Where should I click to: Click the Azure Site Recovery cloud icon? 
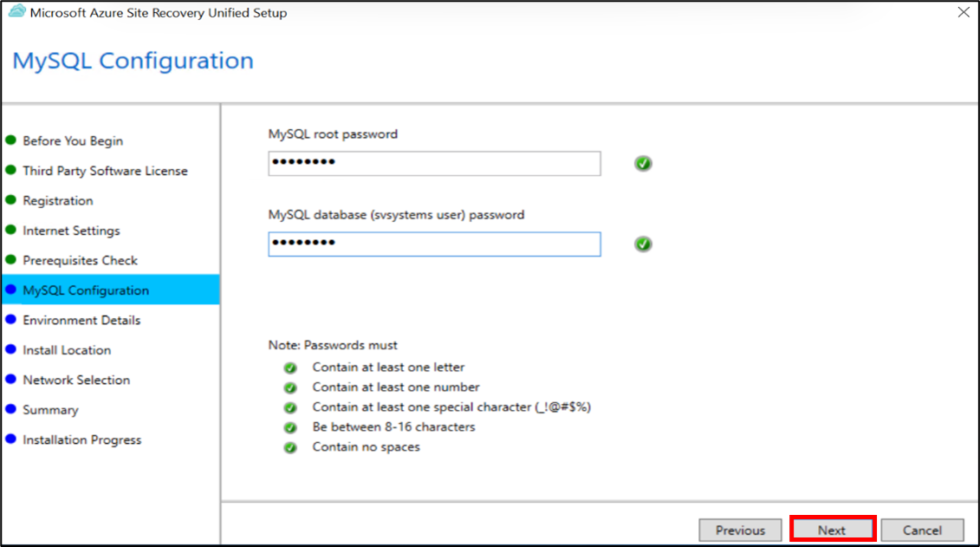(16, 11)
